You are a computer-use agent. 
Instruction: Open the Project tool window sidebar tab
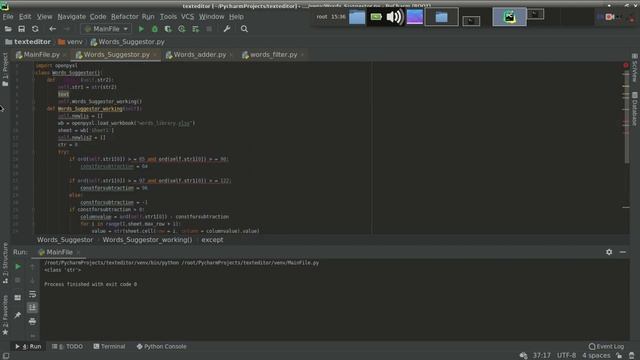point(5,69)
